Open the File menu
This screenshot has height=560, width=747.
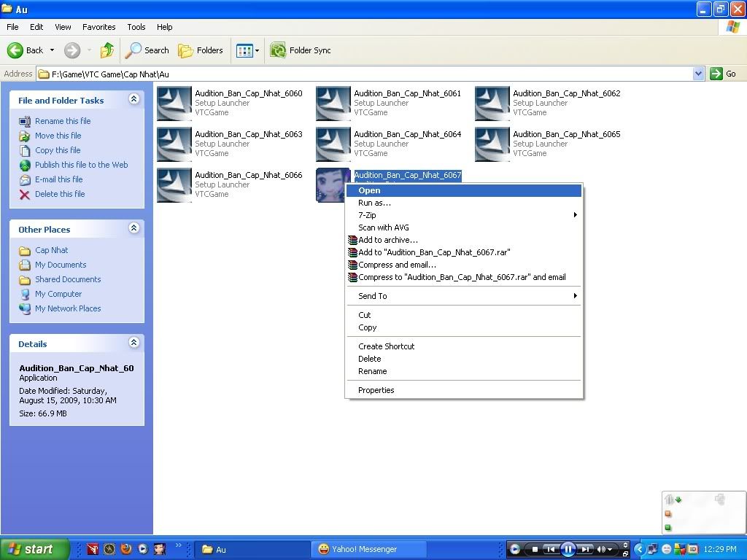(12, 27)
